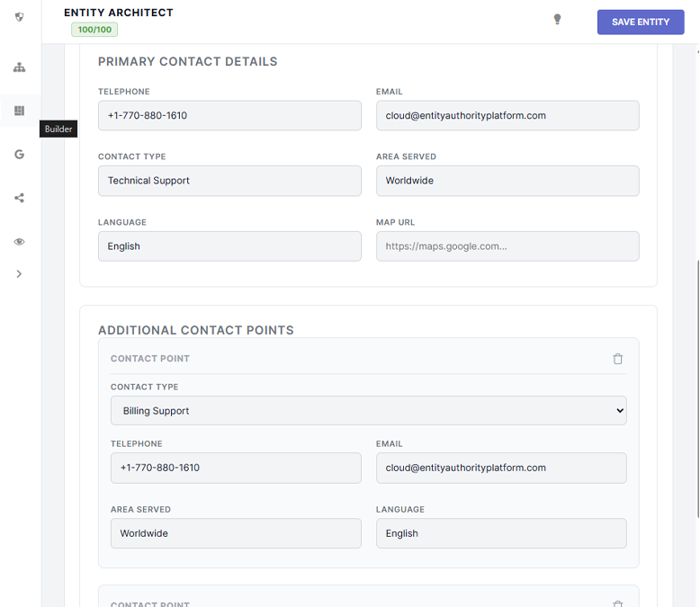Viewport: 700px width, 607px height.
Task: Click contact point Telephone field
Action: click(x=236, y=468)
